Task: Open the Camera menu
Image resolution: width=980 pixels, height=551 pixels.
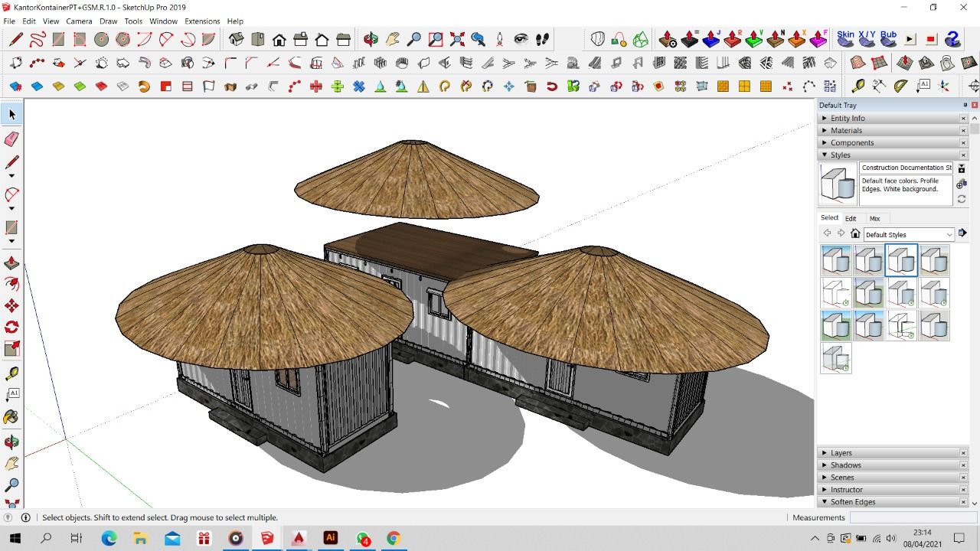Action: (x=79, y=21)
